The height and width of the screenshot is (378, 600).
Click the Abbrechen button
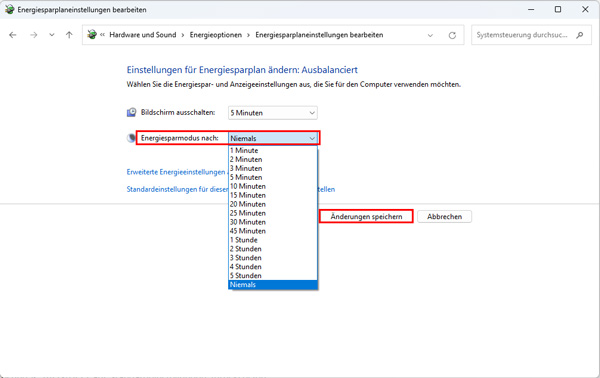point(444,217)
